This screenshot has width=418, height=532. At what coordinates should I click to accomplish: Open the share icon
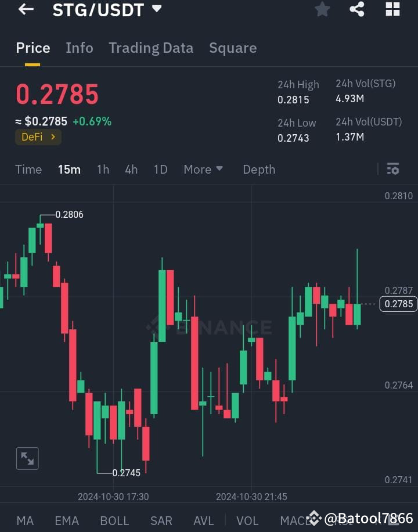pos(357,9)
